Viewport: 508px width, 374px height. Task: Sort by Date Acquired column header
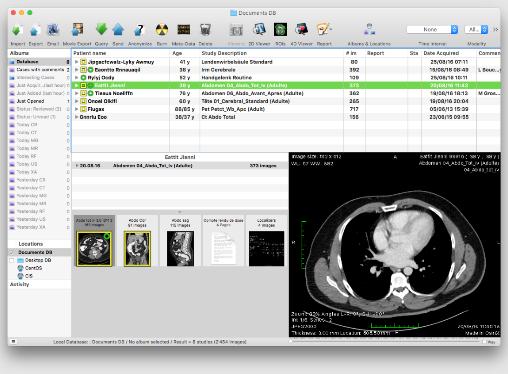(449, 53)
